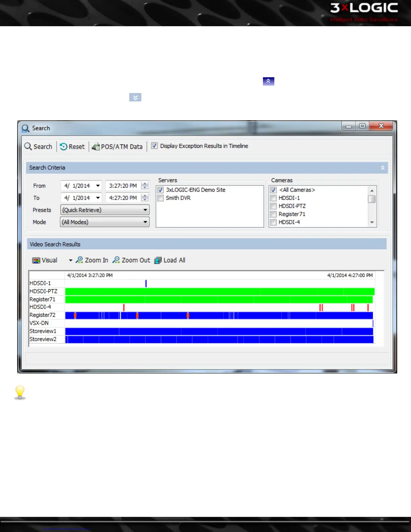The image size is (411, 532).
Task: Minimize the Search window
Action: 349,126
